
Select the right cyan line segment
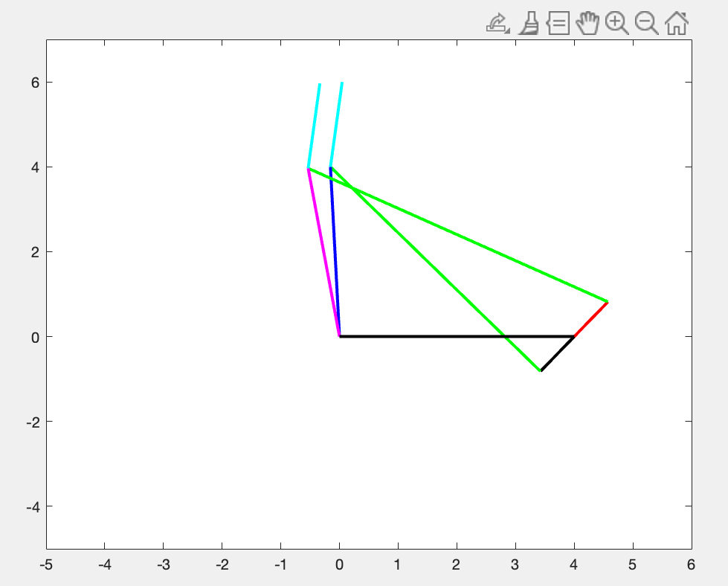tap(336, 125)
